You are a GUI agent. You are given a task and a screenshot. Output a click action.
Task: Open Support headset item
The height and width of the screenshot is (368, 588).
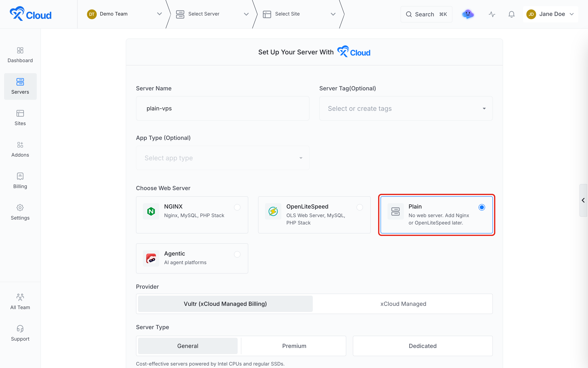tap(20, 333)
